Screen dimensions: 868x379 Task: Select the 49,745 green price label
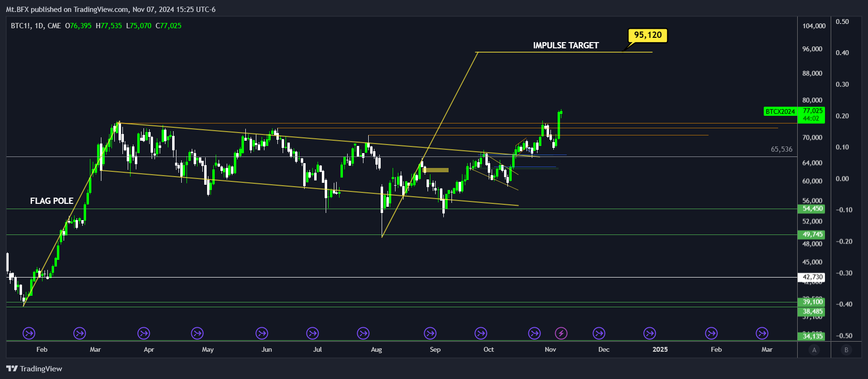click(812, 234)
